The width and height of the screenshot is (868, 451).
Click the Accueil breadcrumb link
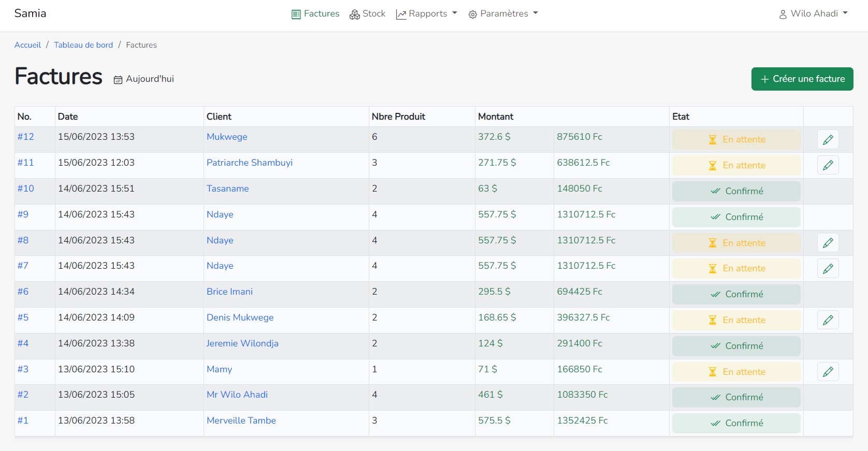click(x=27, y=45)
